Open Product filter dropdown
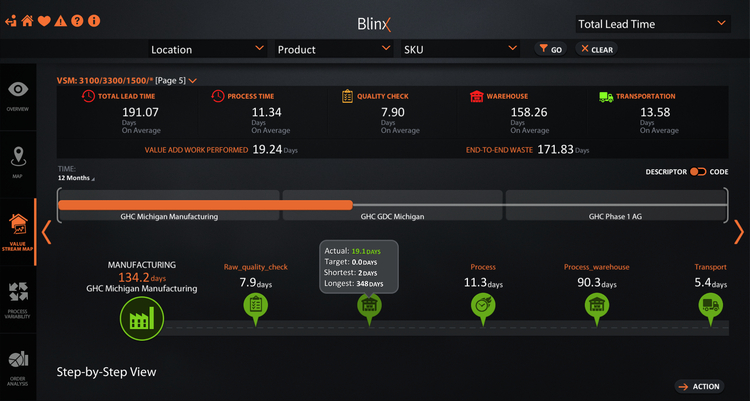750x401 pixels. tap(334, 49)
